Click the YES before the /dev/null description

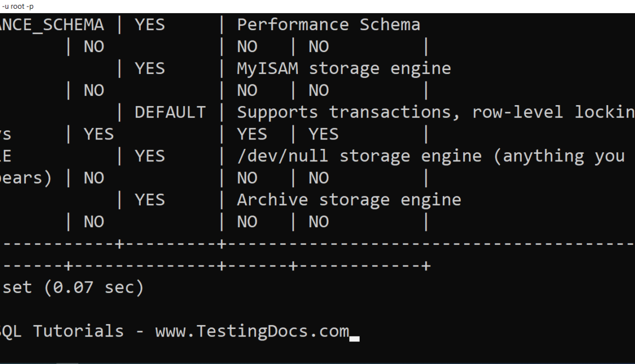click(x=149, y=156)
